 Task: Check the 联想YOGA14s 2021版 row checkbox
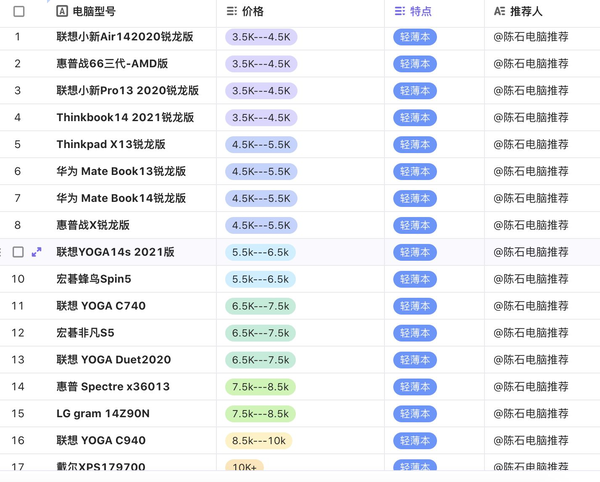click(18, 252)
